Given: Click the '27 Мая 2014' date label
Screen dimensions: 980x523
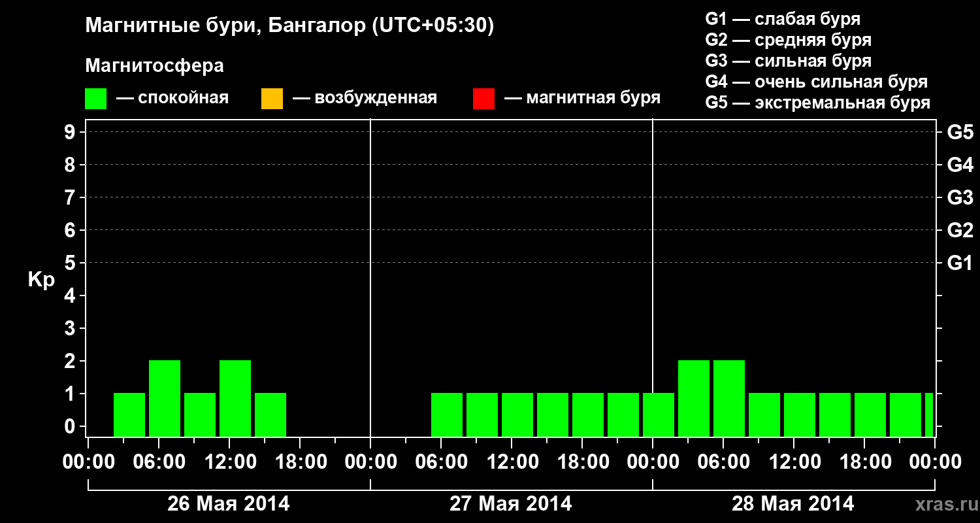Looking at the screenshot, I should pyautogui.click(x=510, y=503).
